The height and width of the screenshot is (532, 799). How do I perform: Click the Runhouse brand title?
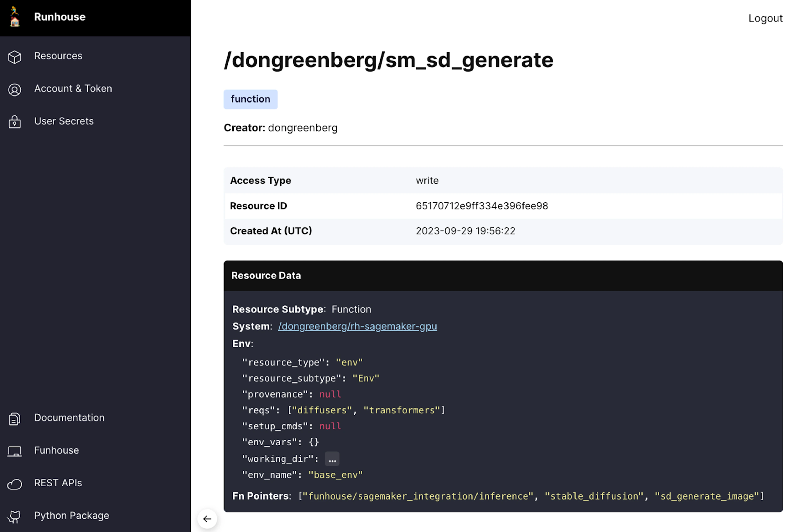pos(60,17)
